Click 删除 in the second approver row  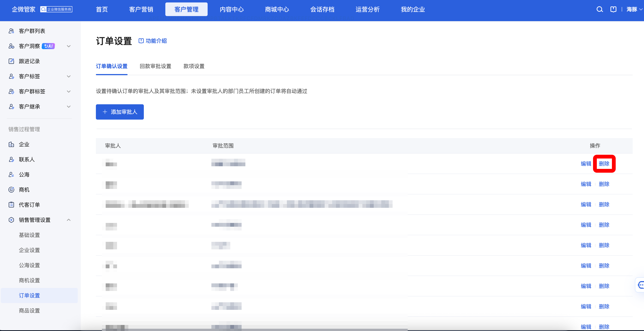[604, 184]
